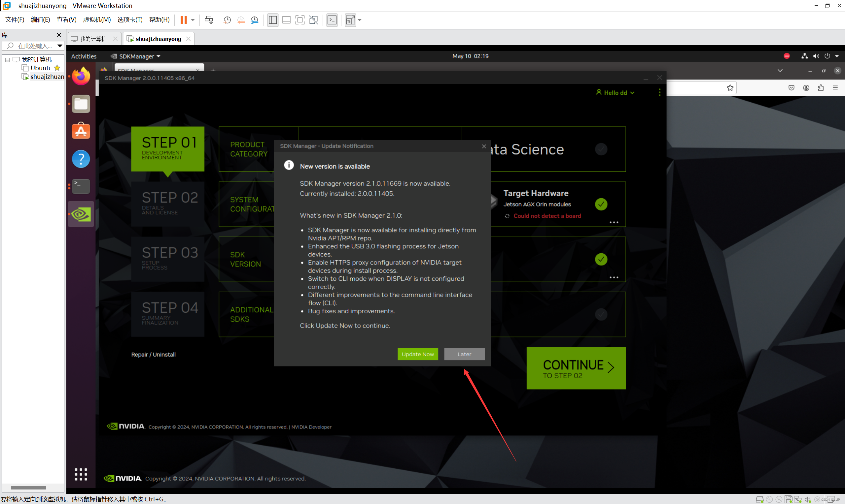Screen dimensions: 845x504
Task: Toggle the SDK Version green checkmark
Action: [x=601, y=259]
